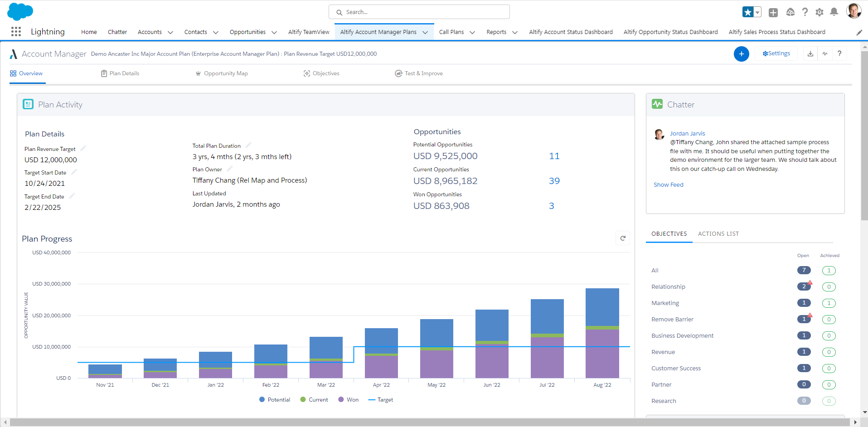Click the Setup gear icon in the header
Image resolution: width=868 pixels, height=427 pixels.
tap(820, 12)
